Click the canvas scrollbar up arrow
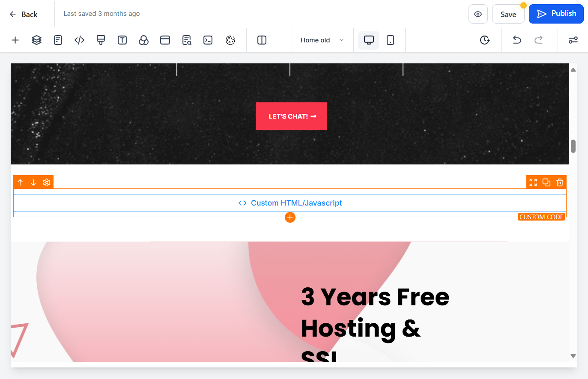The width and height of the screenshot is (588, 379). coord(573,70)
